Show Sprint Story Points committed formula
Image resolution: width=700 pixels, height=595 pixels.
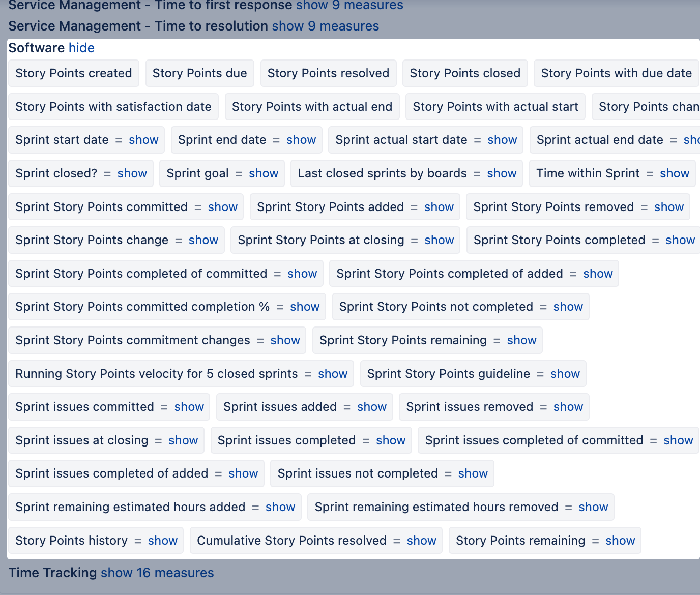point(222,207)
